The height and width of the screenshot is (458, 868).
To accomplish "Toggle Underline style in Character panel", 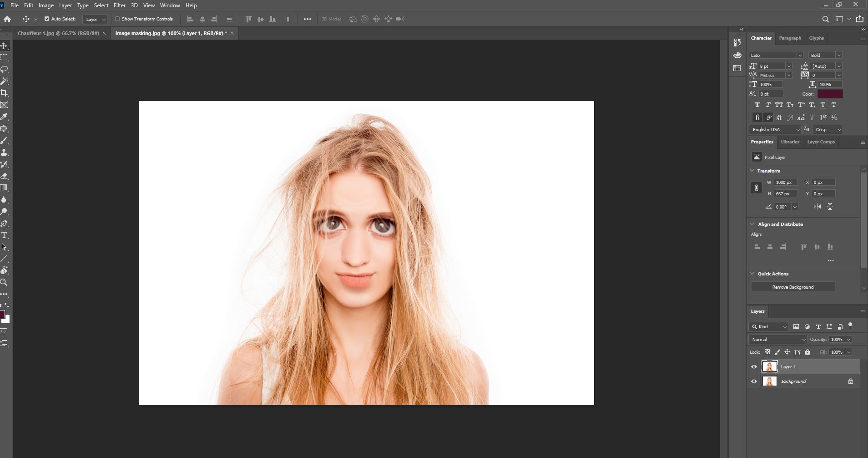I will [x=823, y=105].
